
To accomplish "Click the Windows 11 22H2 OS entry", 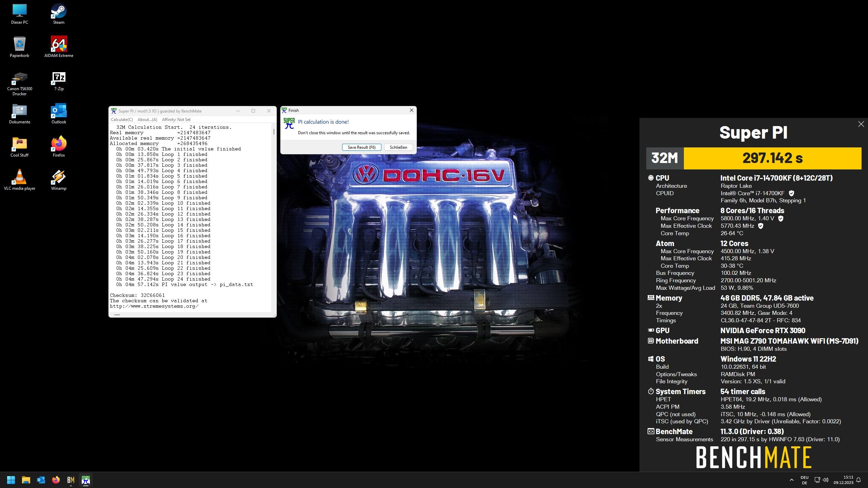I will (748, 359).
